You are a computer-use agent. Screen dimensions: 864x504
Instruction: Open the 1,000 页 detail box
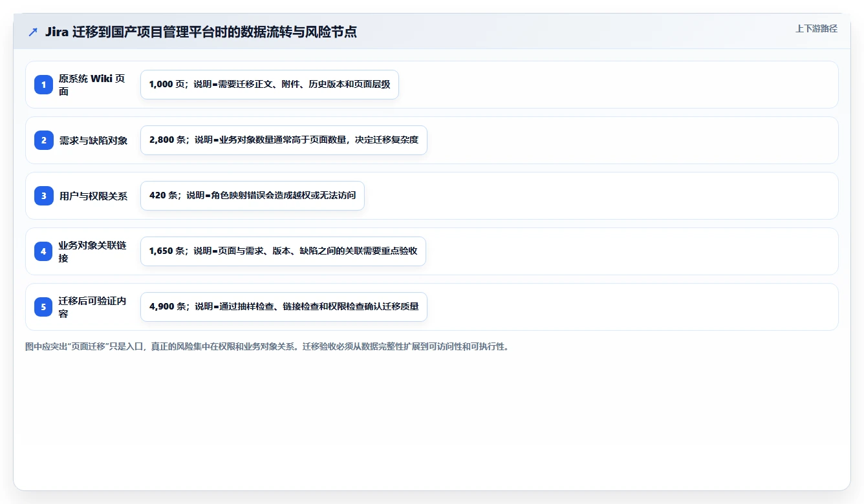tap(270, 85)
